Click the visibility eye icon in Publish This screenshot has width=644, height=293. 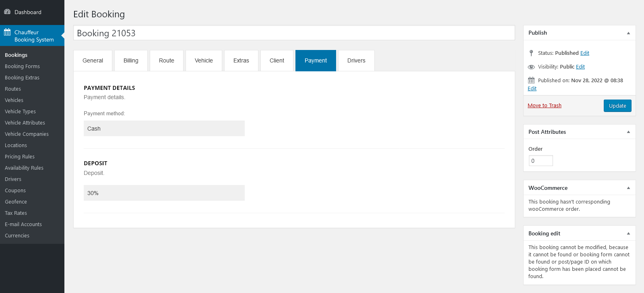531,67
